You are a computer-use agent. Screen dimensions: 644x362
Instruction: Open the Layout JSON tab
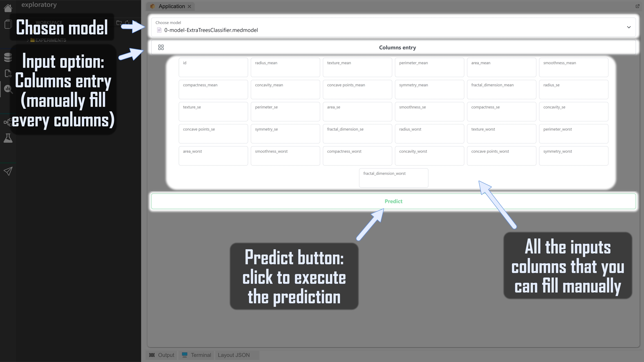click(234, 355)
